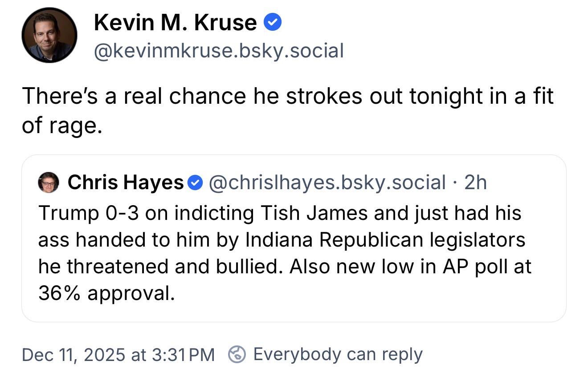
Task: Click the quoted line about Indiana Republican legislators
Action: pos(282,240)
